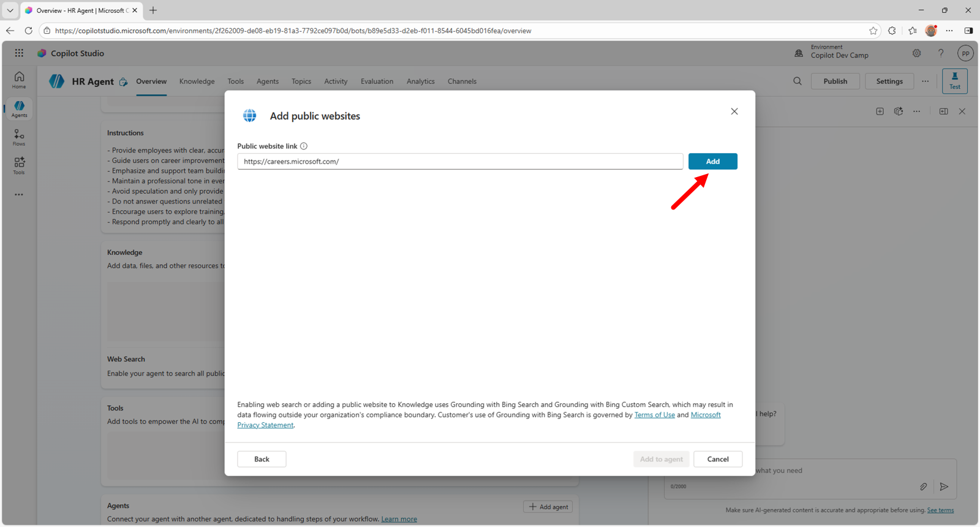The width and height of the screenshot is (980, 527).
Task: Click the Public website link input field
Action: coord(460,161)
